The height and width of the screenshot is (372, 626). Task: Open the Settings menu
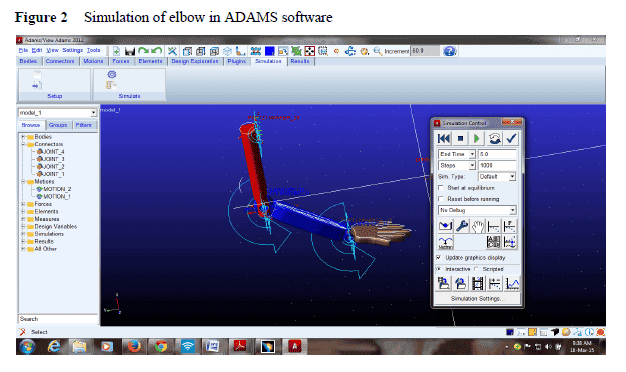click(x=72, y=50)
